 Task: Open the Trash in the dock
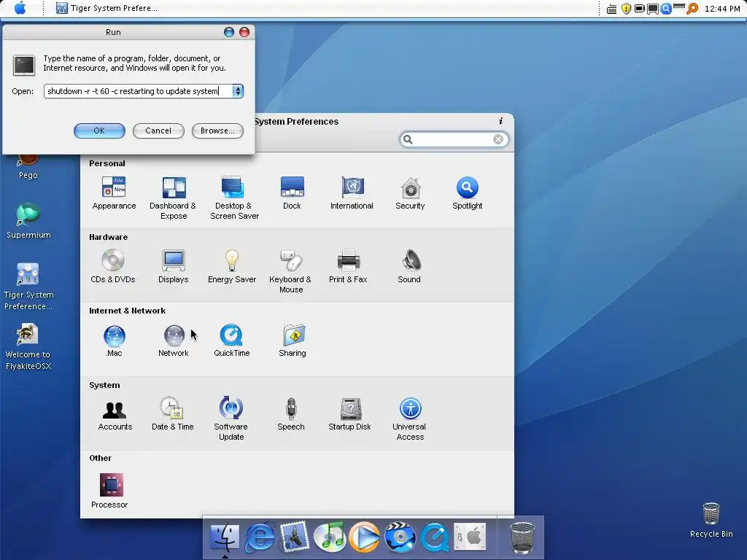pyautogui.click(x=522, y=538)
